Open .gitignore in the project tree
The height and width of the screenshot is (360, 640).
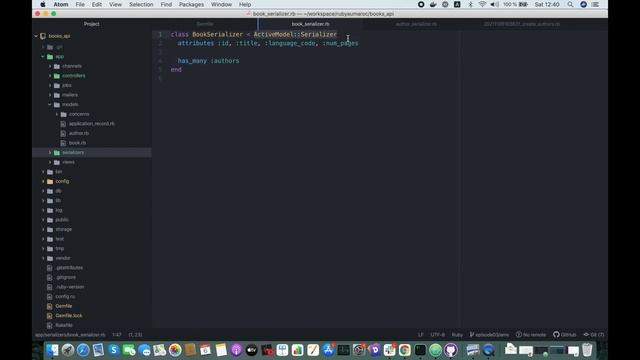(x=66, y=277)
